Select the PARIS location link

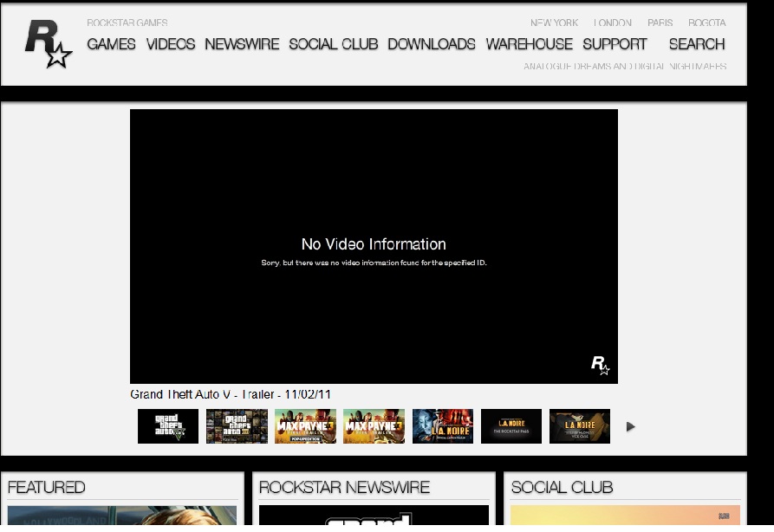[x=660, y=23]
